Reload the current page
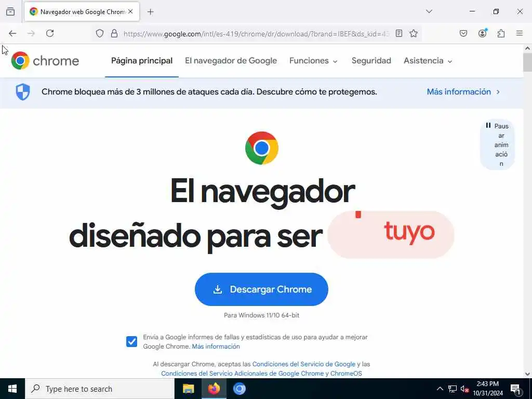 (50, 33)
